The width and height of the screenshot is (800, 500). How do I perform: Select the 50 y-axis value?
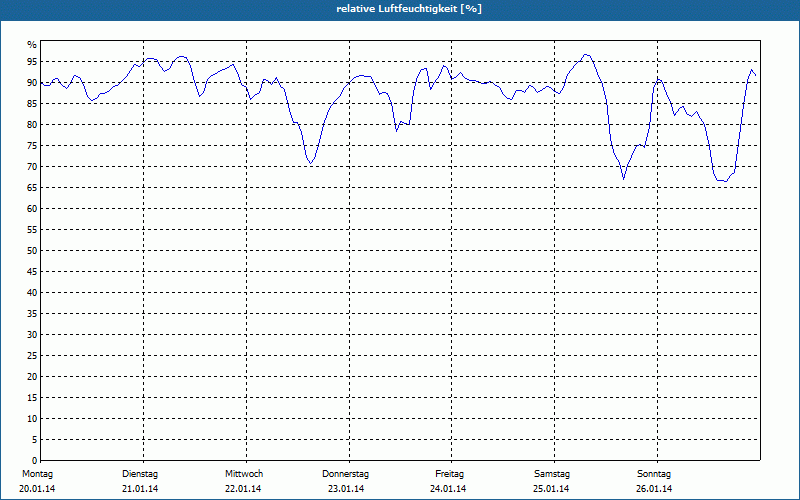[x=32, y=251]
